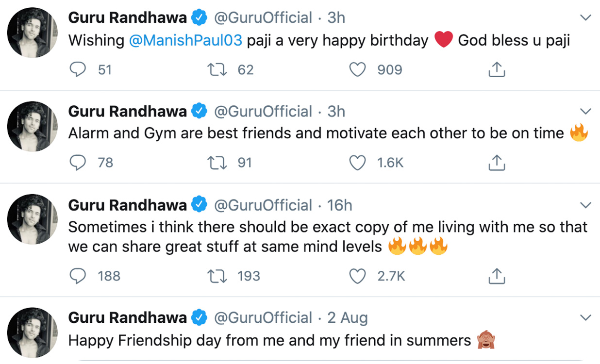Click Guru Randhawa's name on Alarm tweet
The image size is (600, 364).
tap(127, 112)
